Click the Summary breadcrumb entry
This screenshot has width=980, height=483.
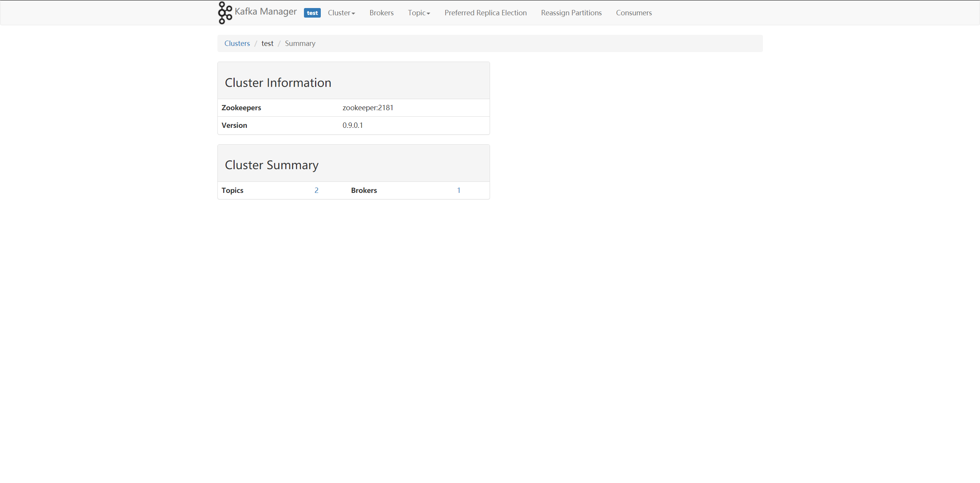click(300, 43)
